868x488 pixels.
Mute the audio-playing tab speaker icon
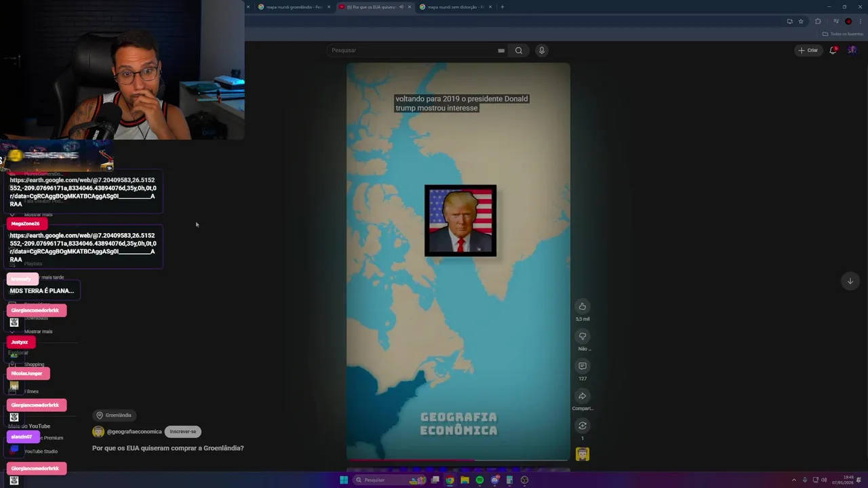(x=401, y=7)
